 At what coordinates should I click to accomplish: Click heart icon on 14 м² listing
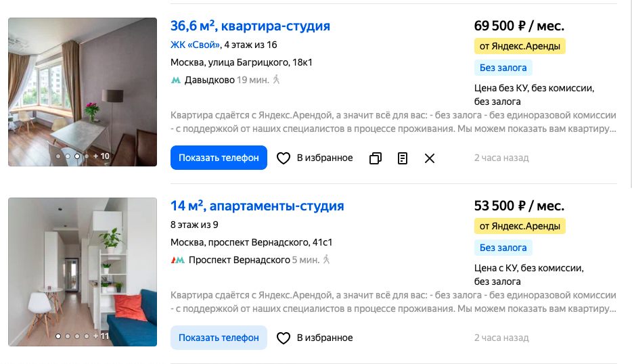point(284,338)
